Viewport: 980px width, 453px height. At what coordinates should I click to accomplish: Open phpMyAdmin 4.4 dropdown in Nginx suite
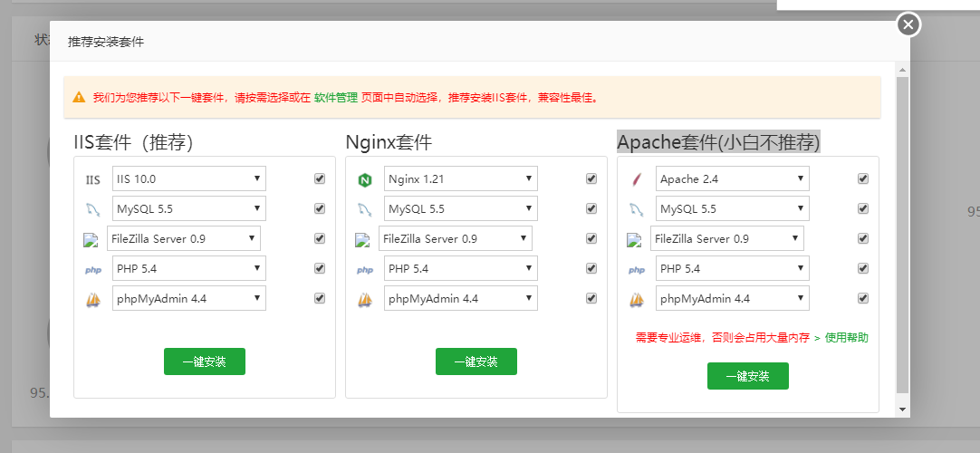coord(461,299)
